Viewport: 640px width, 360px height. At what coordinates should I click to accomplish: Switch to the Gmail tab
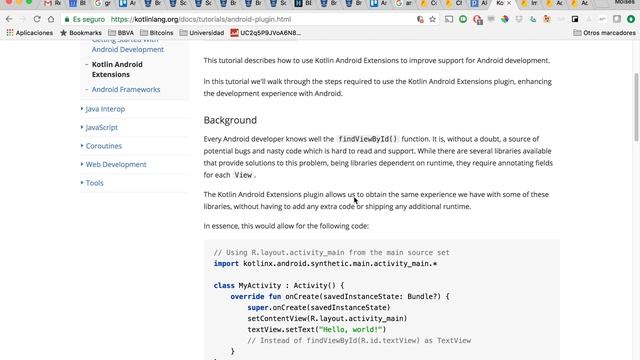point(52,3)
